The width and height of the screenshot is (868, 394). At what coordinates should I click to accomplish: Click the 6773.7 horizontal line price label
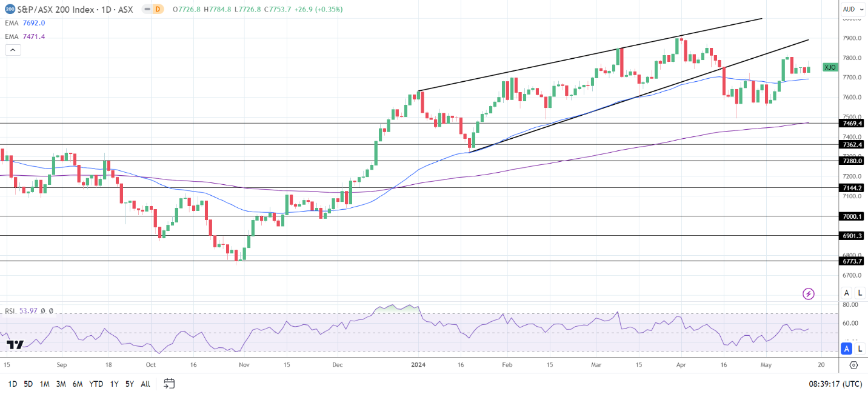(852, 261)
